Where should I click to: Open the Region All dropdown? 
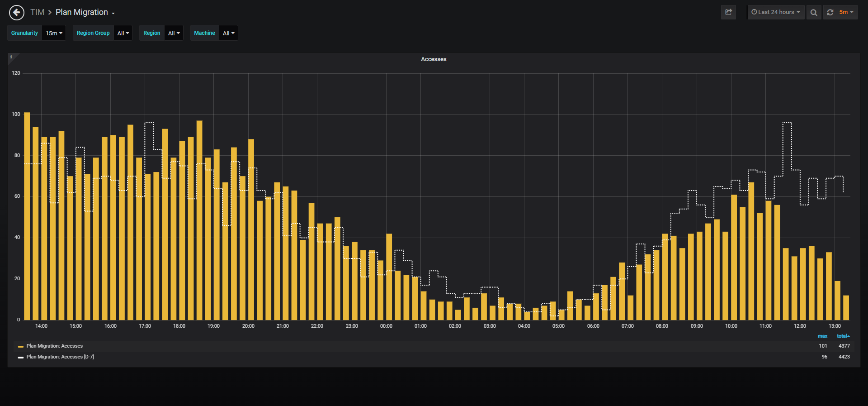pos(174,33)
